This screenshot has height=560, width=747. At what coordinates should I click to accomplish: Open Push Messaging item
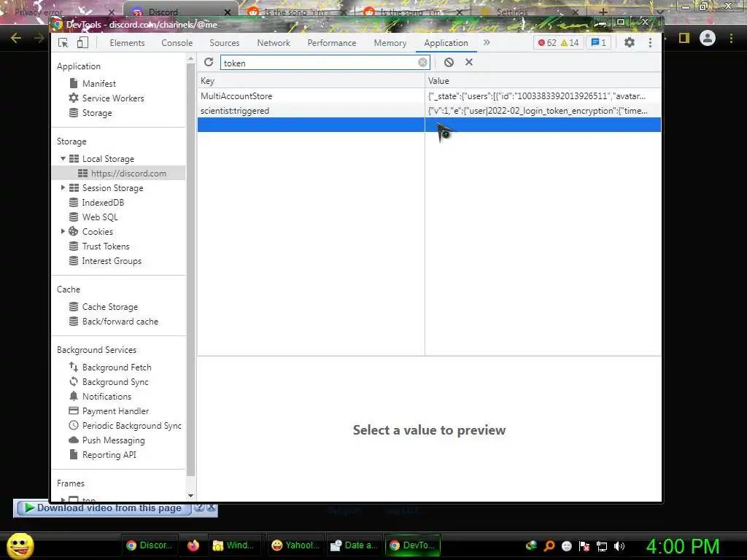tap(113, 440)
